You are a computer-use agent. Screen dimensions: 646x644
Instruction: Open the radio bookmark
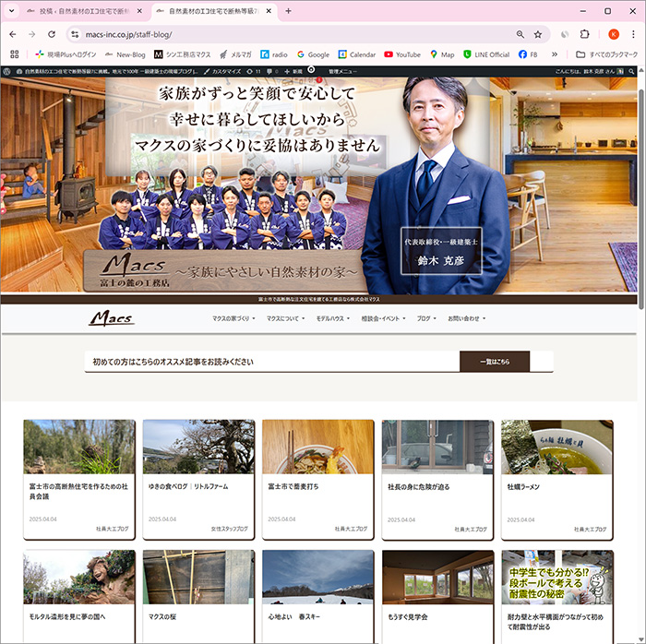pos(274,54)
